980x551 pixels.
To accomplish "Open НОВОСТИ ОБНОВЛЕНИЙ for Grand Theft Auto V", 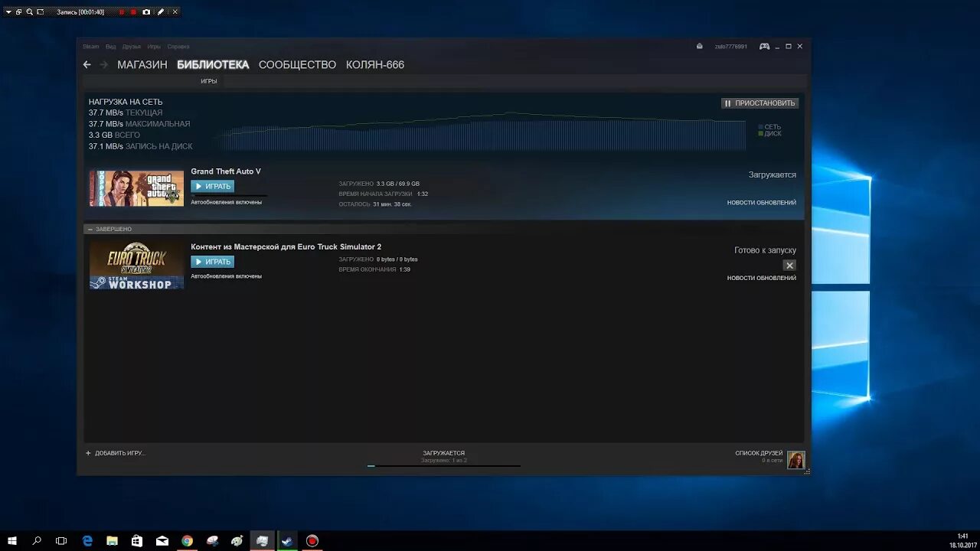I will click(762, 203).
